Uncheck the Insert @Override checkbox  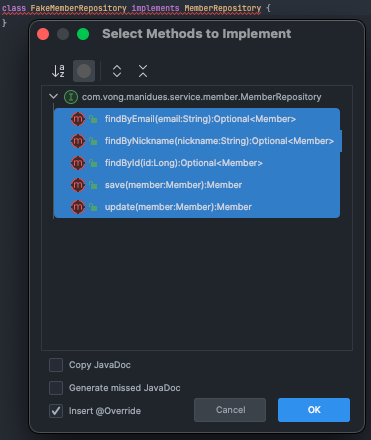coord(56,411)
